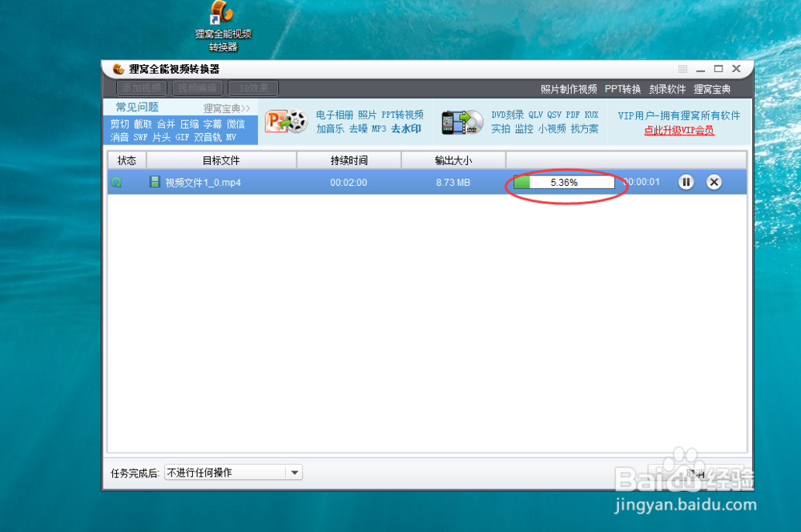801x532 pixels.
Task: Open the title bar menu list icon
Action: coord(682,69)
